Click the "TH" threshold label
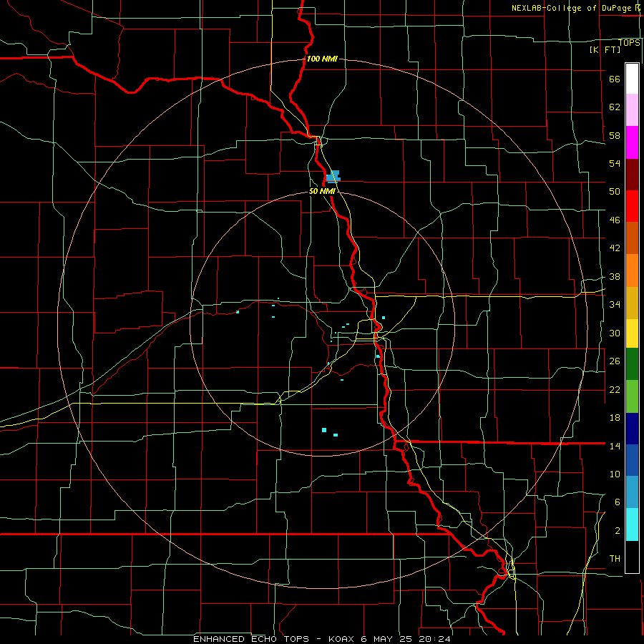Viewport: 644px width, 644px height. click(615, 559)
